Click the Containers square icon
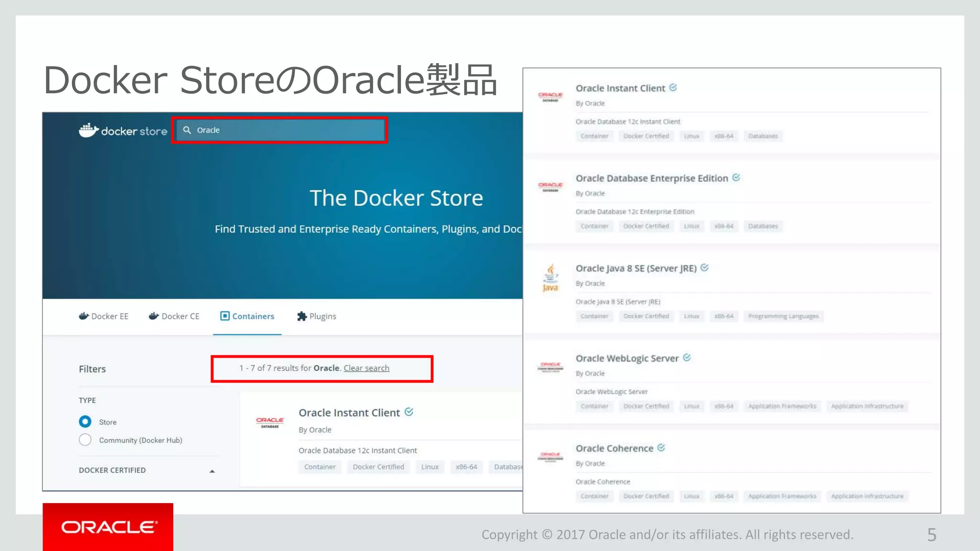 click(x=225, y=316)
